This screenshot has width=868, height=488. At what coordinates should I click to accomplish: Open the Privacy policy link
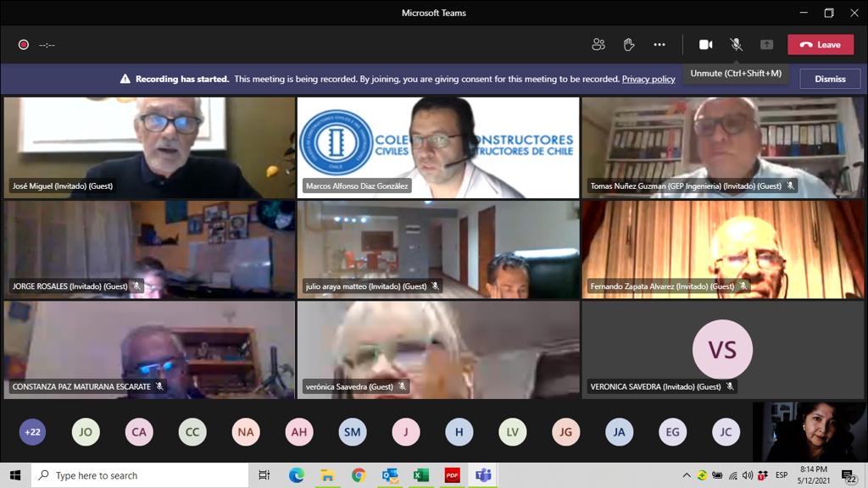[648, 79]
